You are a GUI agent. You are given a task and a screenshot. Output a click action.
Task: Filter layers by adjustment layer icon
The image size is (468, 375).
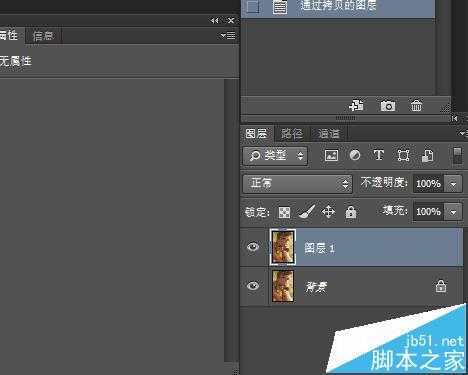click(355, 155)
